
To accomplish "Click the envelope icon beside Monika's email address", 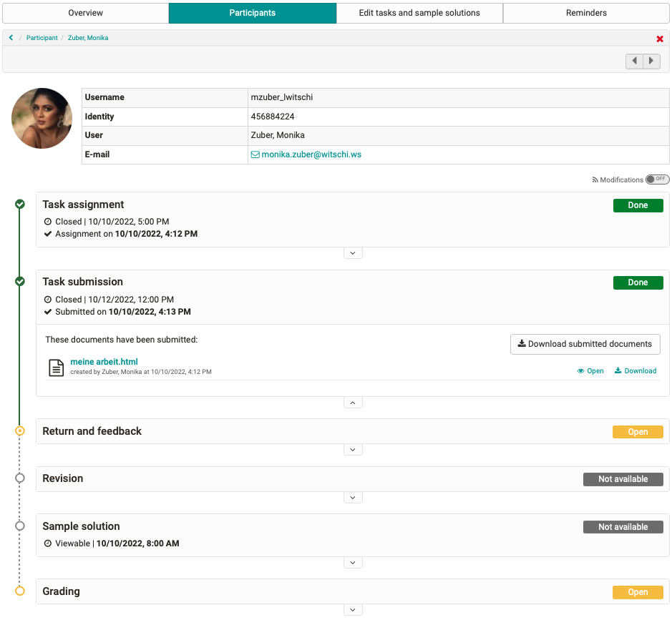I will [255, 154].
